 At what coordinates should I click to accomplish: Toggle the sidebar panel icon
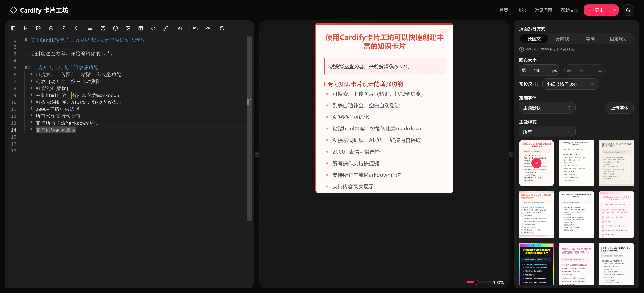(x=13, y=29)
